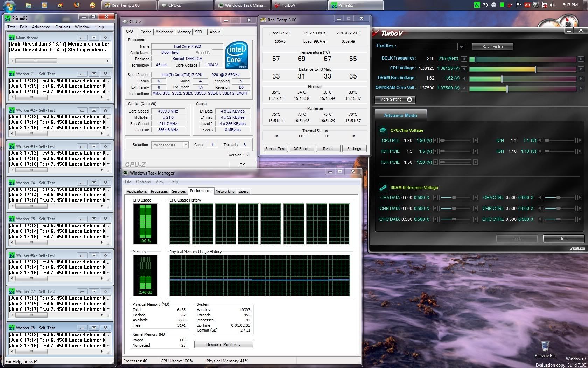Open the Recycle Bin on the desktop
The width and height of the screenshot is (588, 368).
tap(545, 349)
